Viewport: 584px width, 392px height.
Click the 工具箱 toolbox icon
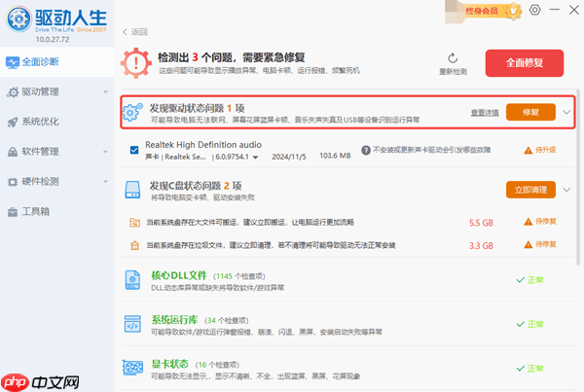coord(13,212)
